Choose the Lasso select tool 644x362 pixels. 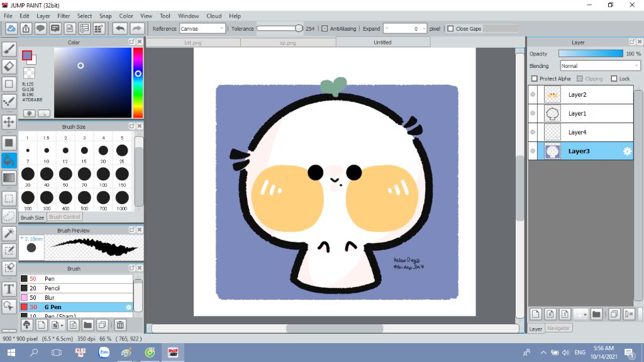pos(9,216)
